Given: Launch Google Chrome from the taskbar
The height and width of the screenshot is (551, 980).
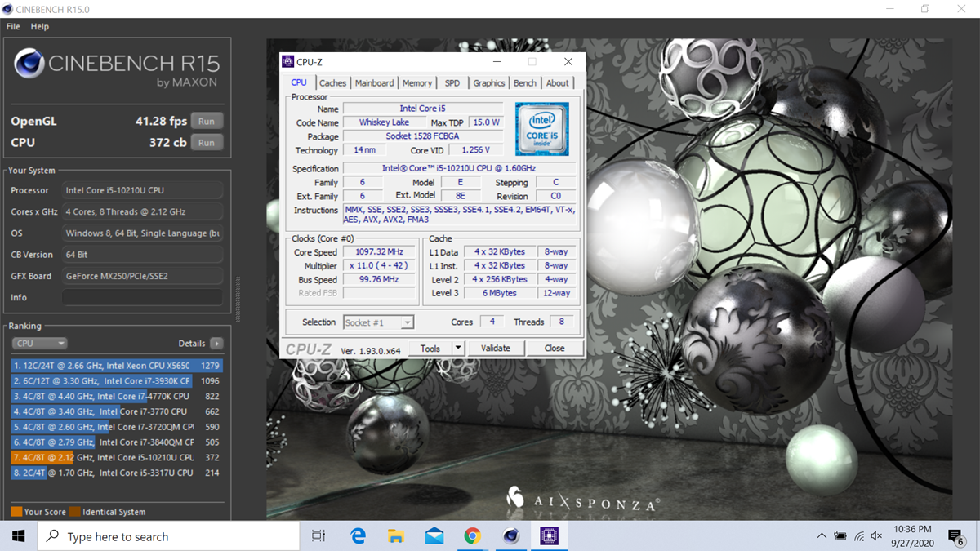Looking at the screenshot, I should tap(472, 536).
